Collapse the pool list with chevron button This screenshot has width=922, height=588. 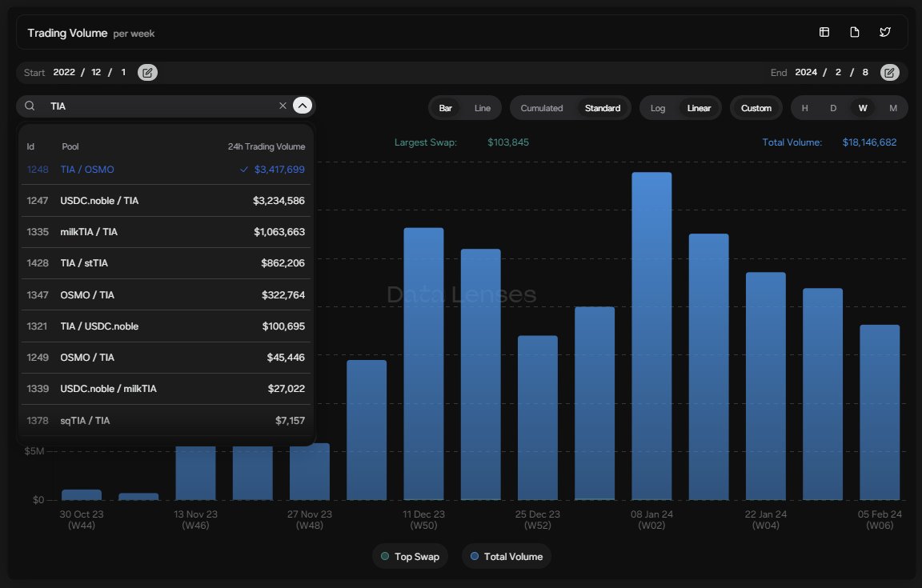303,106
